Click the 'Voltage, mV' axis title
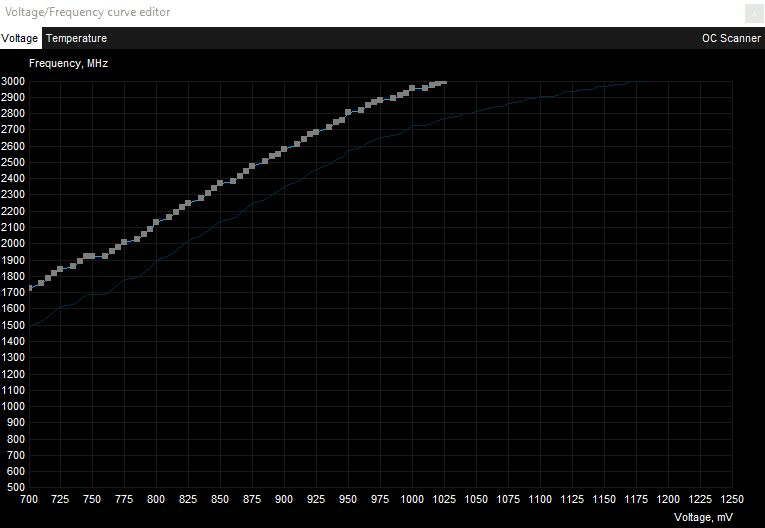Viewport: 765px width, 528px height. 703,517
